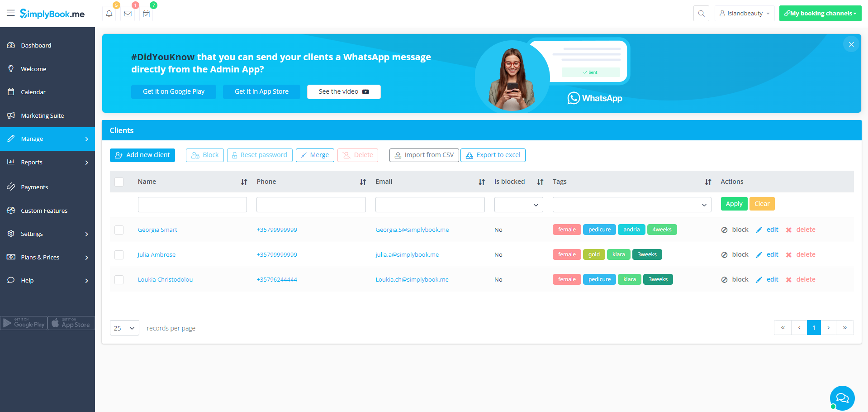Click the Google Play badge in sidebar

[24, 323]
